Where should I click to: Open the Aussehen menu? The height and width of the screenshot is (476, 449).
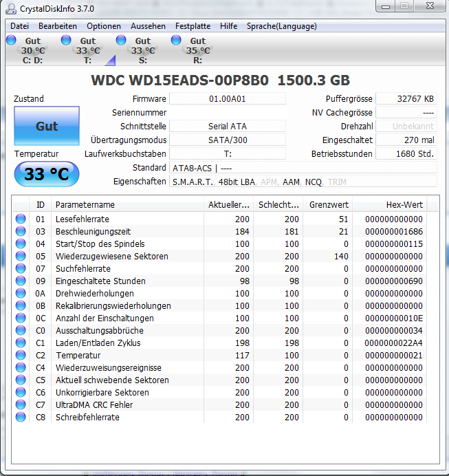[148, 26]
